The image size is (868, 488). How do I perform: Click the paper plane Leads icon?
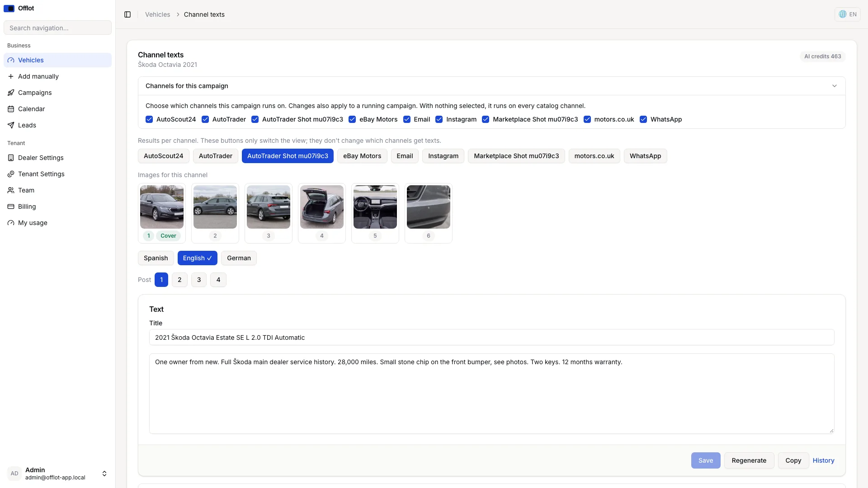point(11,125)
